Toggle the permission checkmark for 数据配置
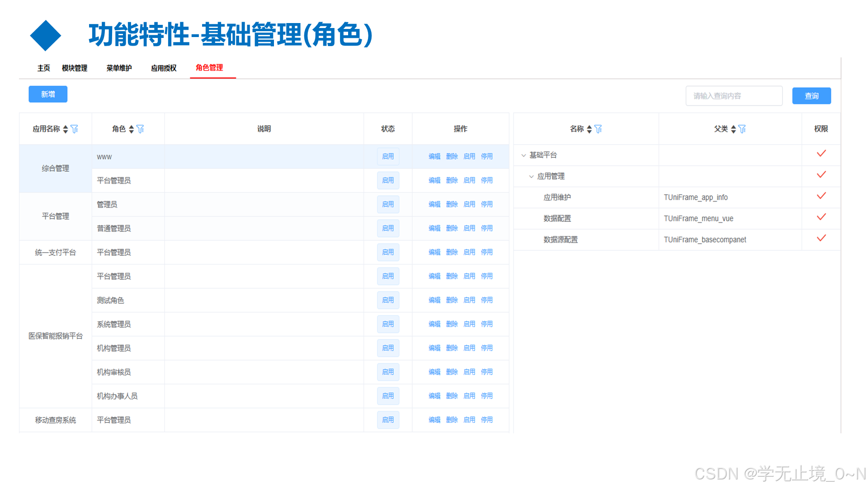868x488 pixels. click(x=821, y=217)
